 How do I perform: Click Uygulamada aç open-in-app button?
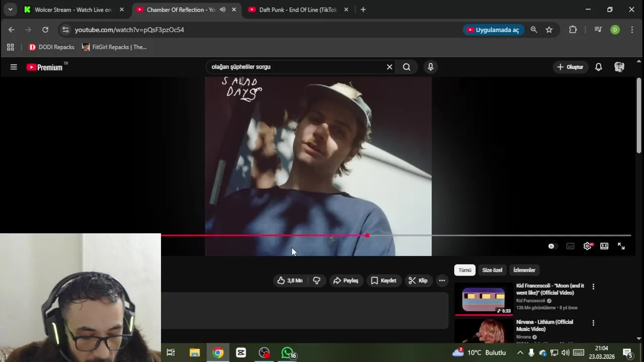coord(493,30)
